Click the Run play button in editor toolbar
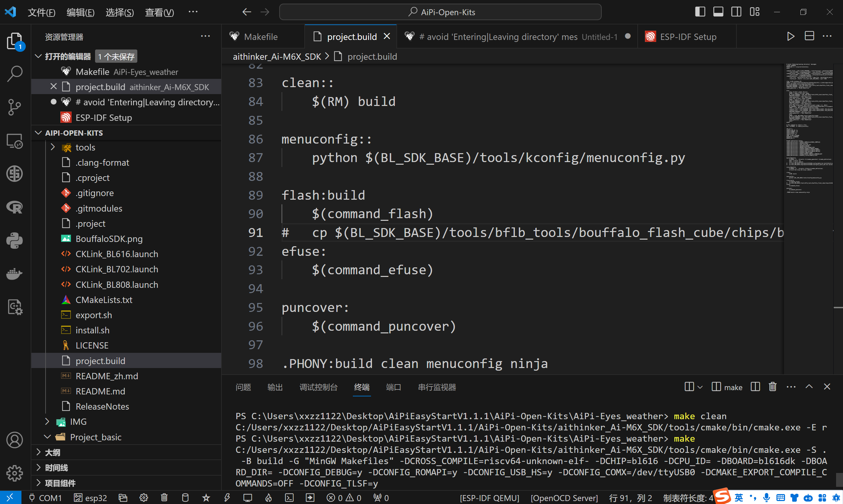 pyautogui.click(x=791, y=36)
